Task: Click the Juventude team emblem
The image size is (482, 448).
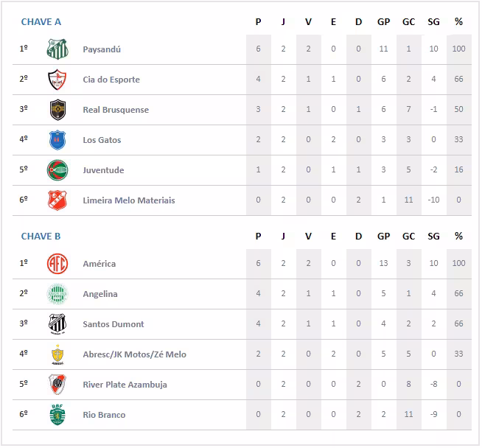Action: [57, 170]
